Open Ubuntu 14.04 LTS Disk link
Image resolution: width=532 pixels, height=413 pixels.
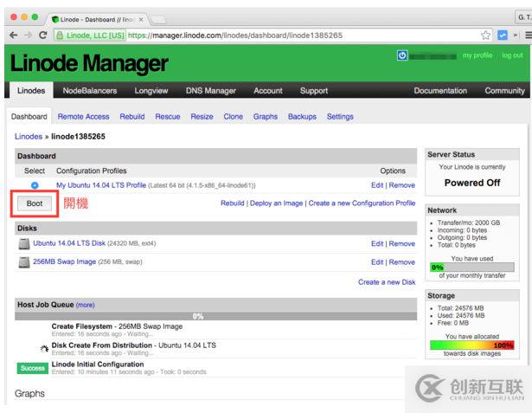point(69,243)
